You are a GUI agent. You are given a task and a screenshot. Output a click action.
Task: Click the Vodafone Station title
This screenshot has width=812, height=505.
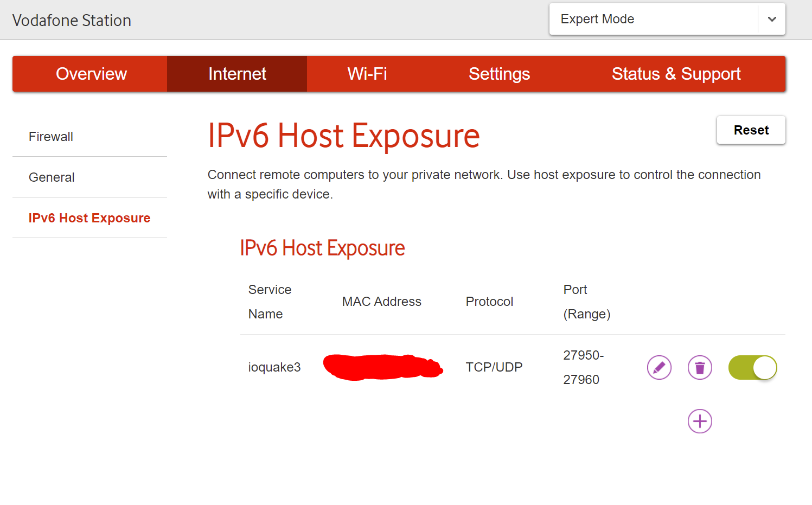tap(72, 21)
